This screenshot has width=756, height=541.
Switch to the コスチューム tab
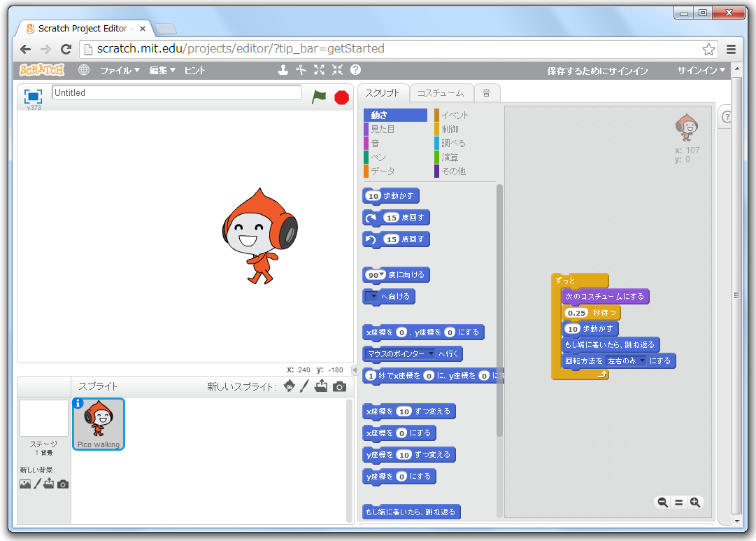pyautogui.click(x=441, y=93)
